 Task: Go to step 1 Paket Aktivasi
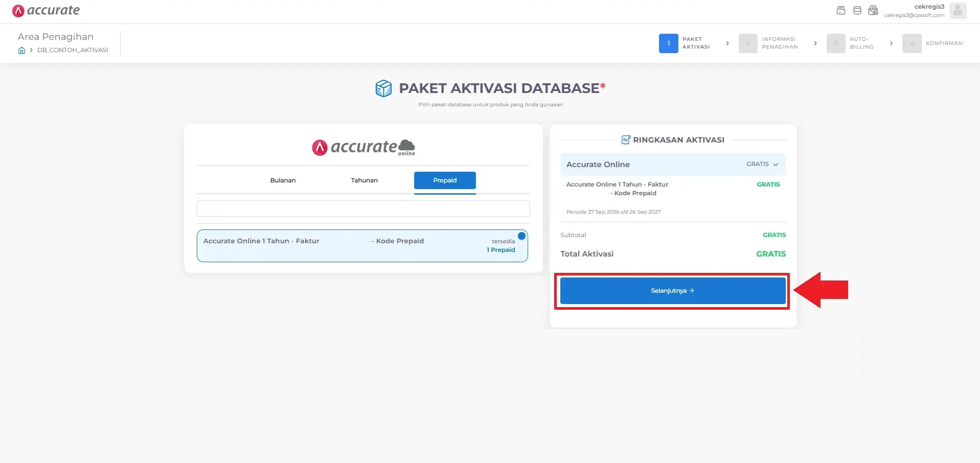point(685,43)
